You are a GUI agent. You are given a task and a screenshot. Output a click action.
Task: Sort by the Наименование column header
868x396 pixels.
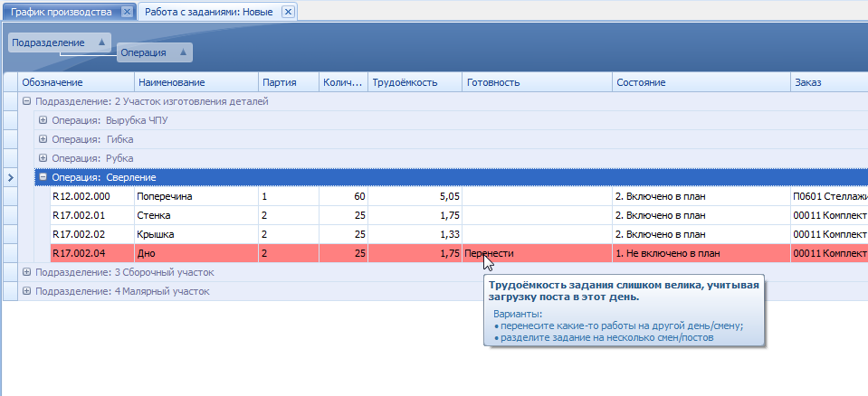pyautogui.click(x=196, y=82)
